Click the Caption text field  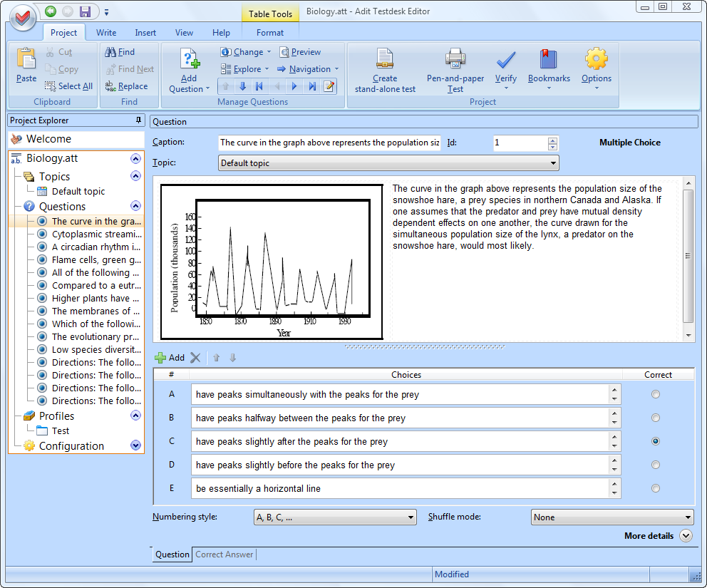click(329, 143)
